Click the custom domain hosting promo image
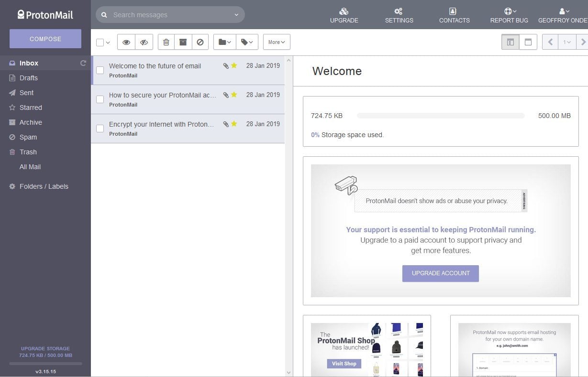The image size is (588, 377). [514, 350]
